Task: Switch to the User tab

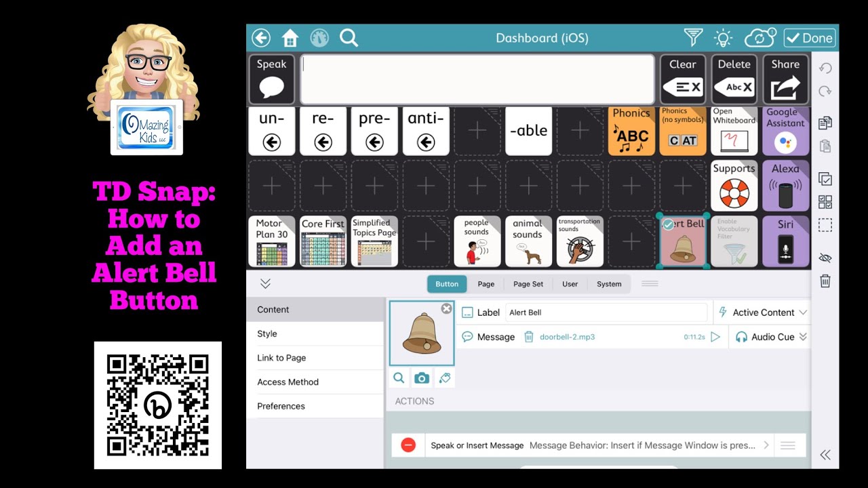Action: point(570,284)
